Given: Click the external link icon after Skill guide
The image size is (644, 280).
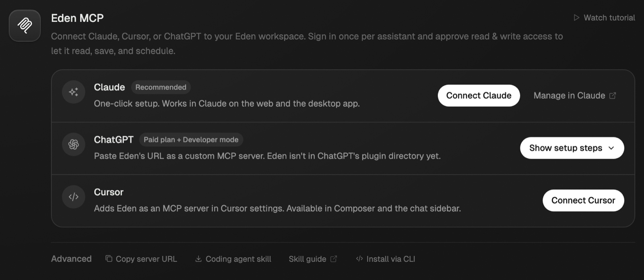Looking at the screenshot, I should (x=334, y=259).
